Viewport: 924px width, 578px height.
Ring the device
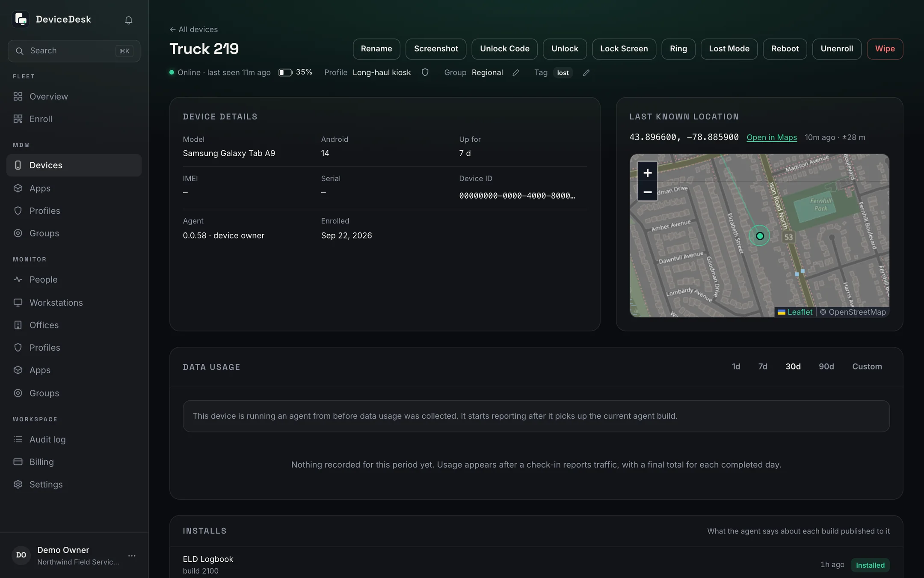(x=678, y=49)
